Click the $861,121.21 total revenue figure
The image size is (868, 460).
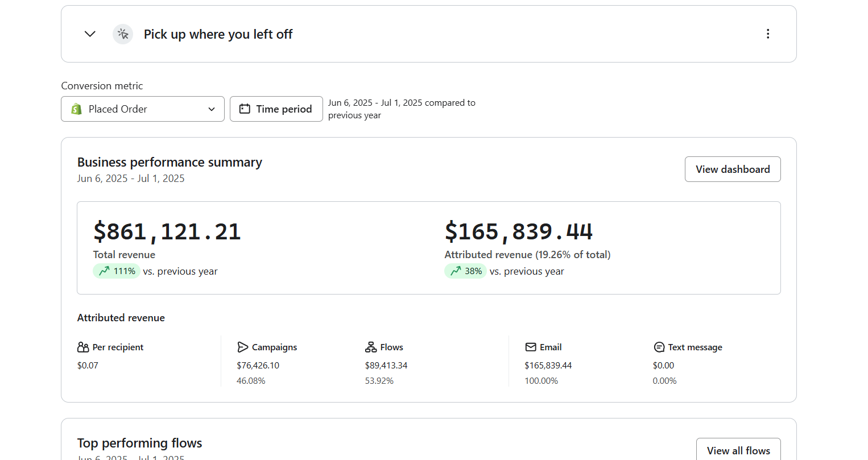point(167,232)
